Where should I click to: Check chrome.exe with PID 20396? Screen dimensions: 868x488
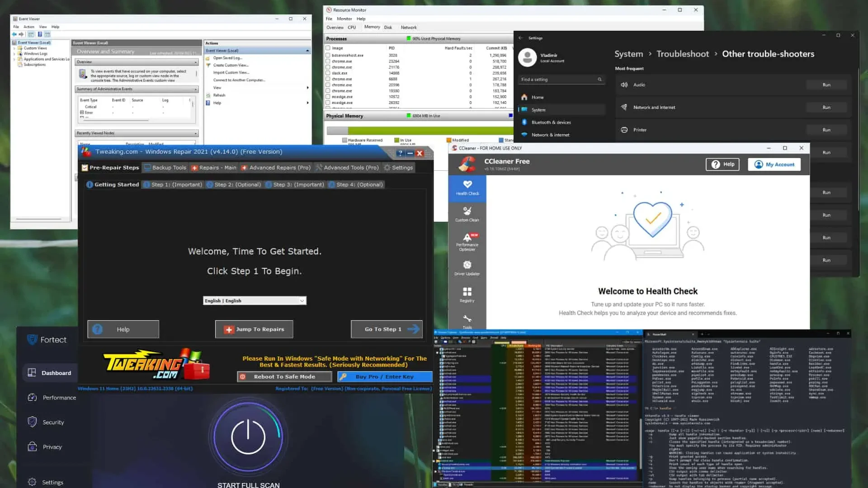coord(328,84)
